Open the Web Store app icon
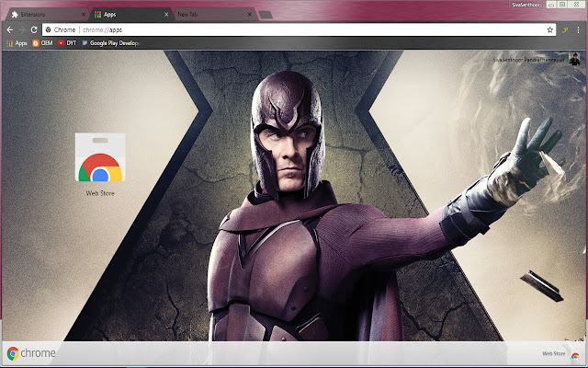The width and height of the screenshot is (588, 368). click(x=100, y=157)
